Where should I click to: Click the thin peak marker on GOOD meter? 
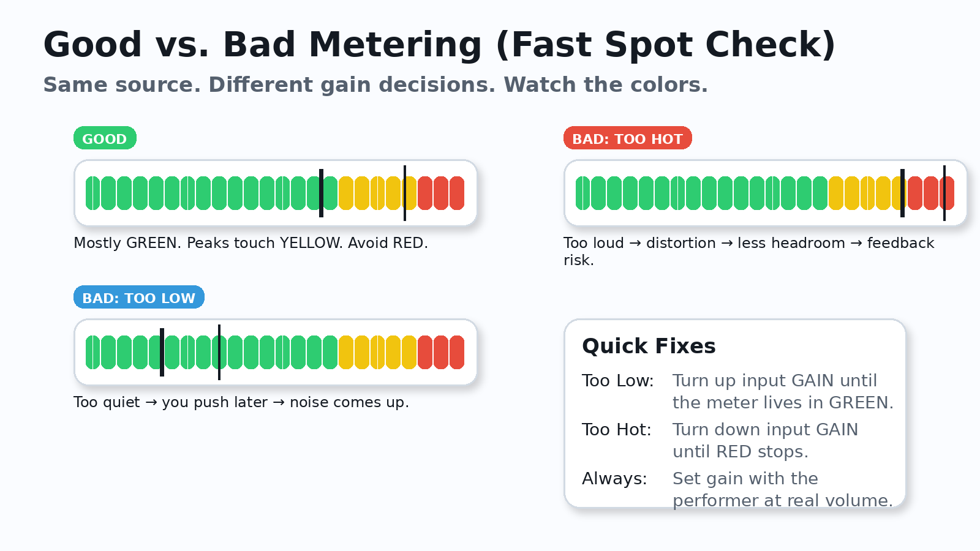pyautogui.click(x=405, y=193)
